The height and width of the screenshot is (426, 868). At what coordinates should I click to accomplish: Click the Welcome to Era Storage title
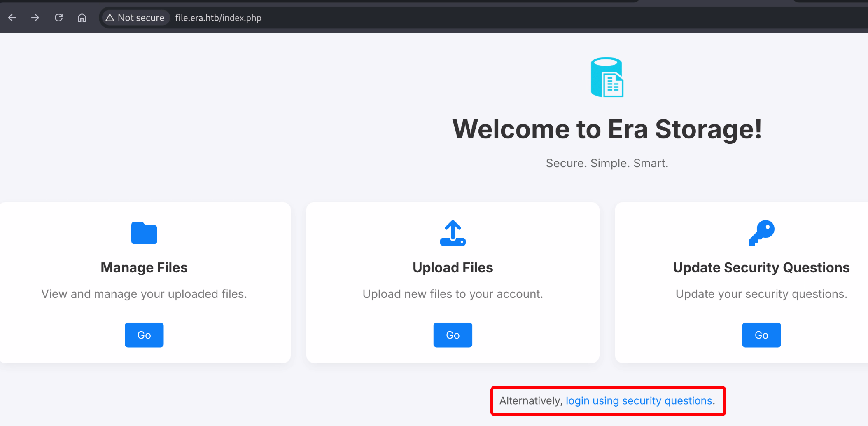point(607,129)
